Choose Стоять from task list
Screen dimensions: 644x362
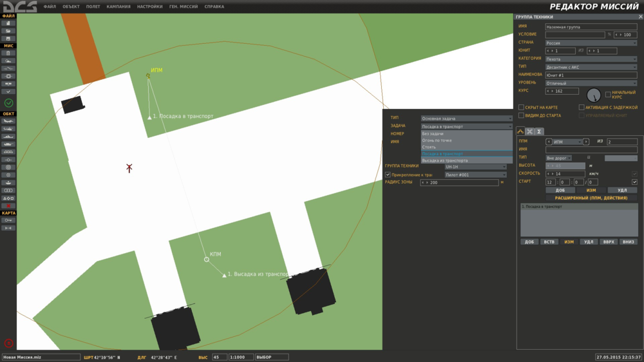(x=466, y=147)
